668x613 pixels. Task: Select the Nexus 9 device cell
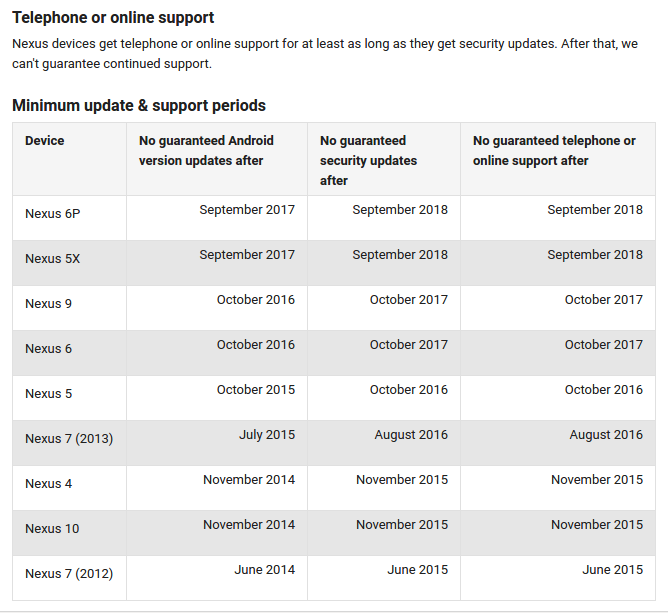[x=48, y=304]
